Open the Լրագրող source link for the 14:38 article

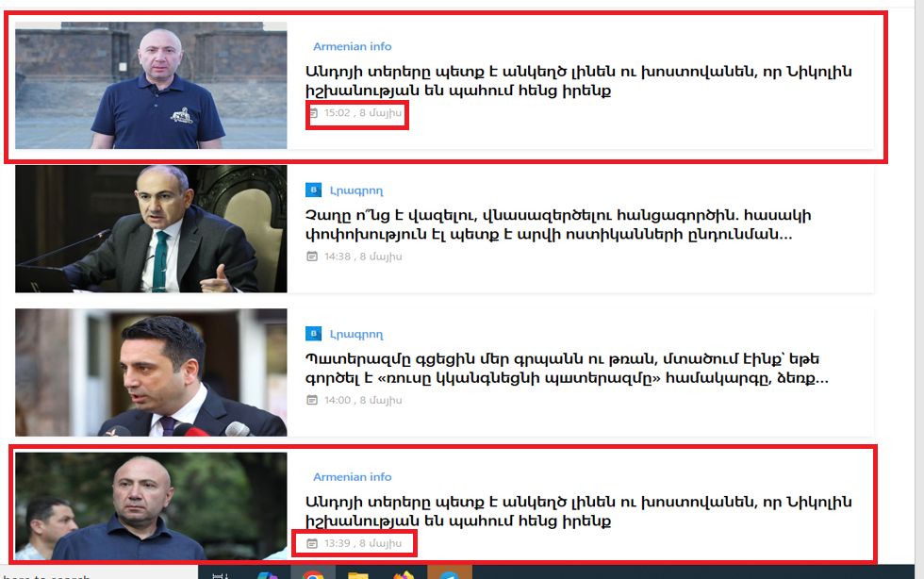click(x=356, y=190)
